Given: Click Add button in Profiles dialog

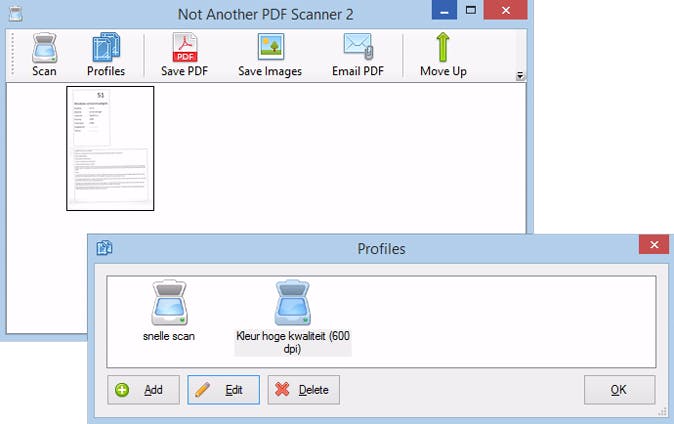Looking at the screenshot, I should click(144, 390).
